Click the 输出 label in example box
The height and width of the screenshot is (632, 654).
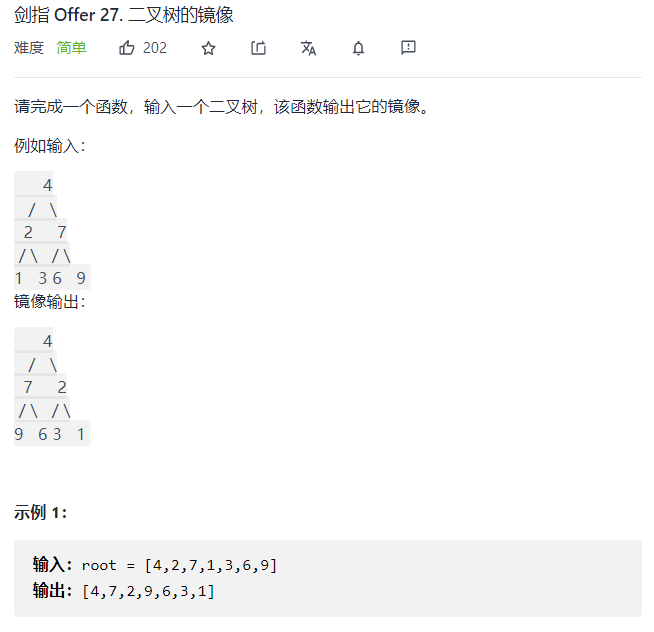(53, 591)
